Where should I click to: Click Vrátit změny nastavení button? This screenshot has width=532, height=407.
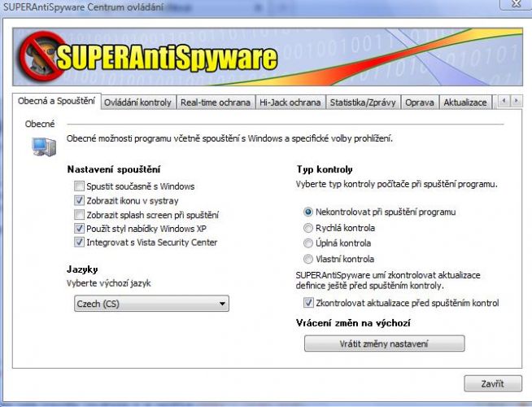click(385, 344)
